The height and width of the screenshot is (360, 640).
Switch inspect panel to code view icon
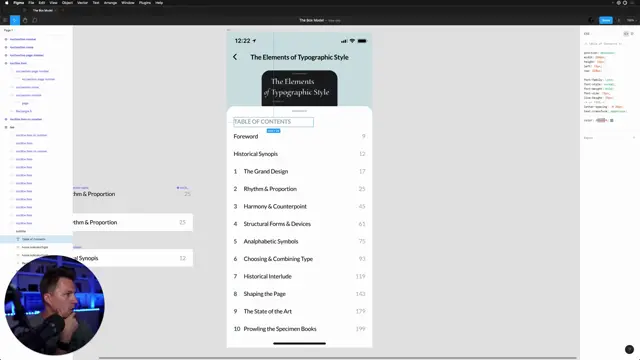tap(626, 33)
